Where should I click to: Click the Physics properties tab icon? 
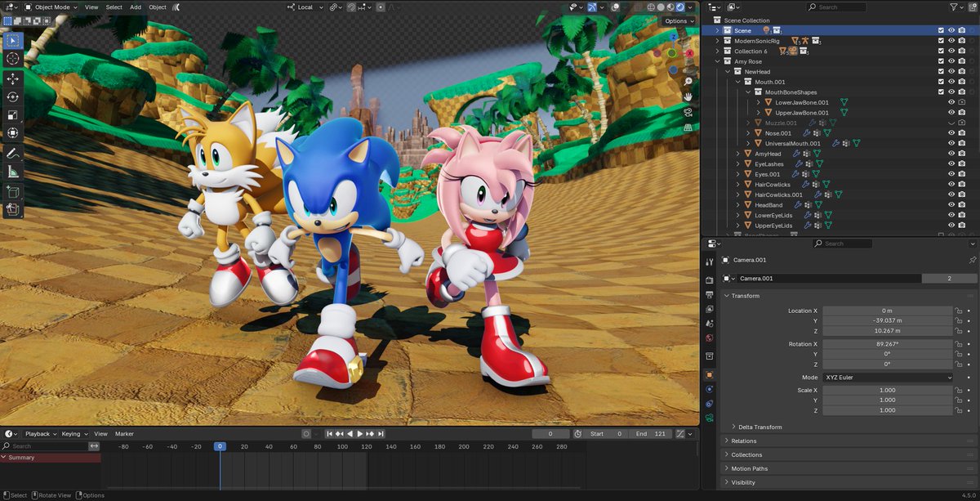[709, 389]
